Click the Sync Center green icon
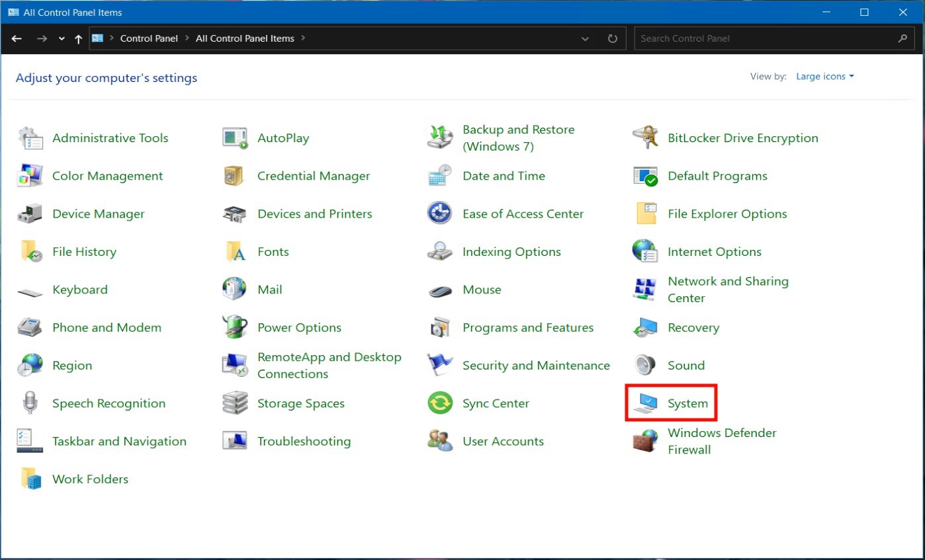Image resolution: width=925 pixels, height=560 pixels. click(x=440, y=403)
